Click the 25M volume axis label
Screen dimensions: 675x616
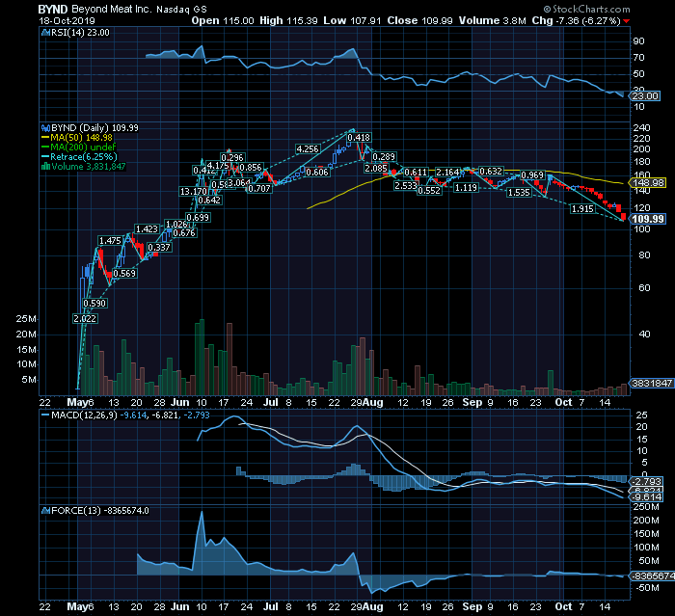click(26, 319)
